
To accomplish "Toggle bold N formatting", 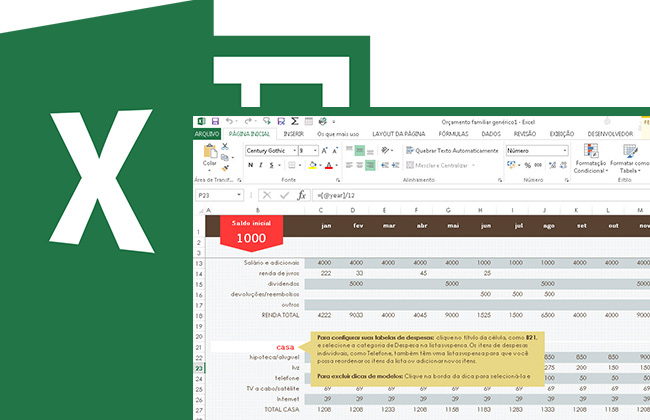I will point(250,165).
